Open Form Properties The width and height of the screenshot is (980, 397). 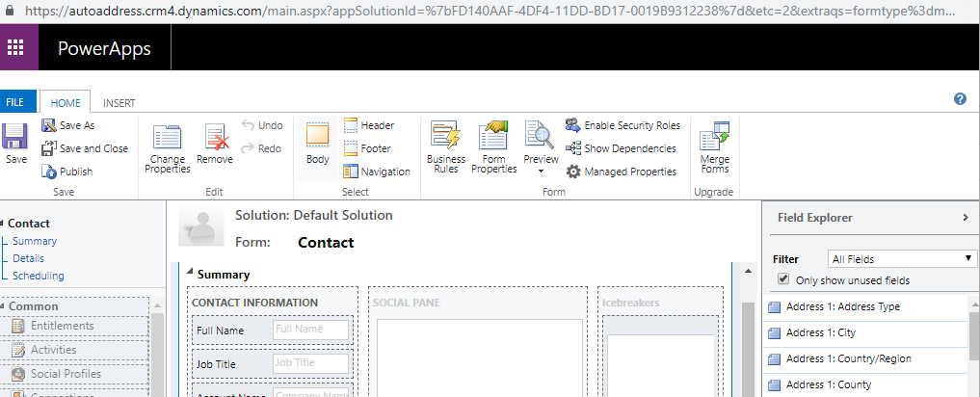(493, 147)
